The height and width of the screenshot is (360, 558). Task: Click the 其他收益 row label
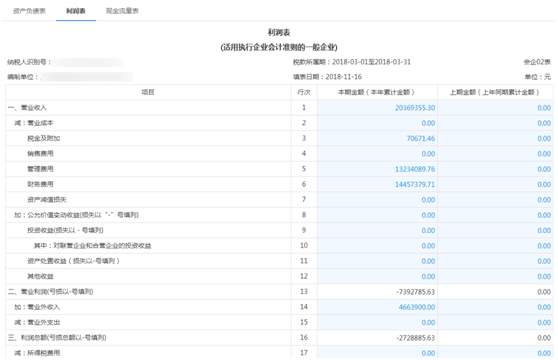click(x=40, y=276)
